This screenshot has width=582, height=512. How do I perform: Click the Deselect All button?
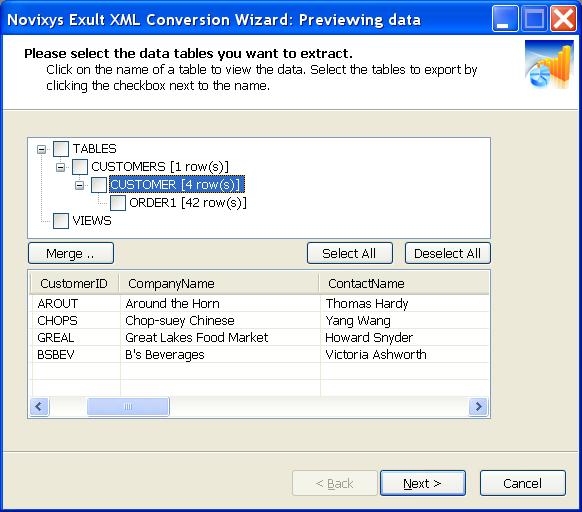point(448,254)
